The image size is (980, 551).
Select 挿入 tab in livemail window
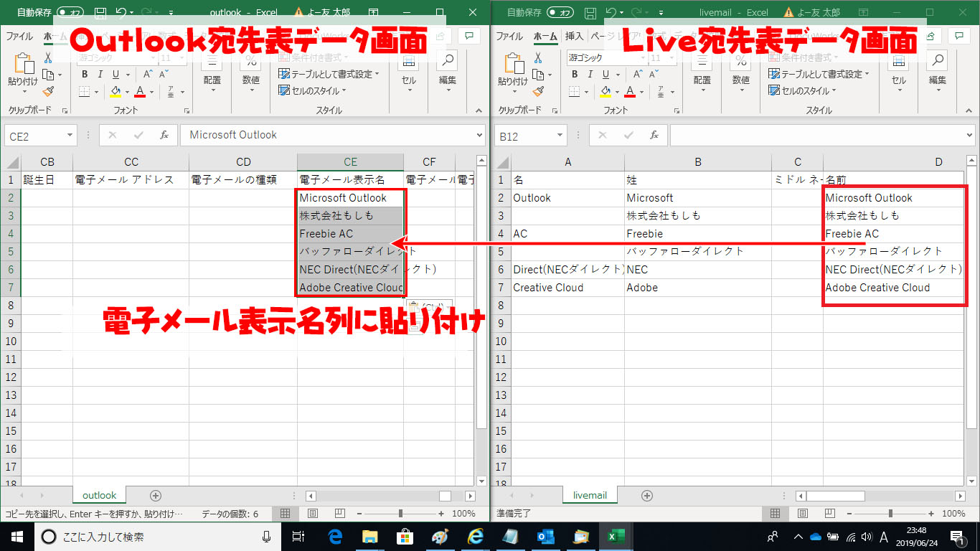(x=574, y=36)
